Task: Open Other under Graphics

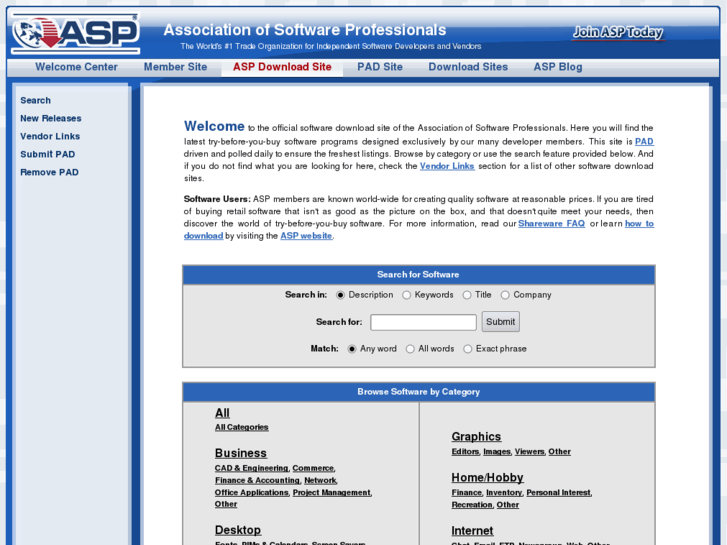Action: click(x=560, y=451)
